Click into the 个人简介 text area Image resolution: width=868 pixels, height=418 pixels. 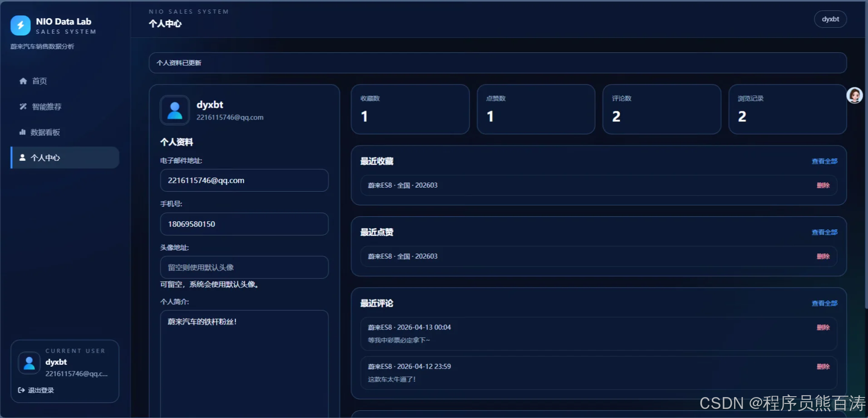coord(244,363)
